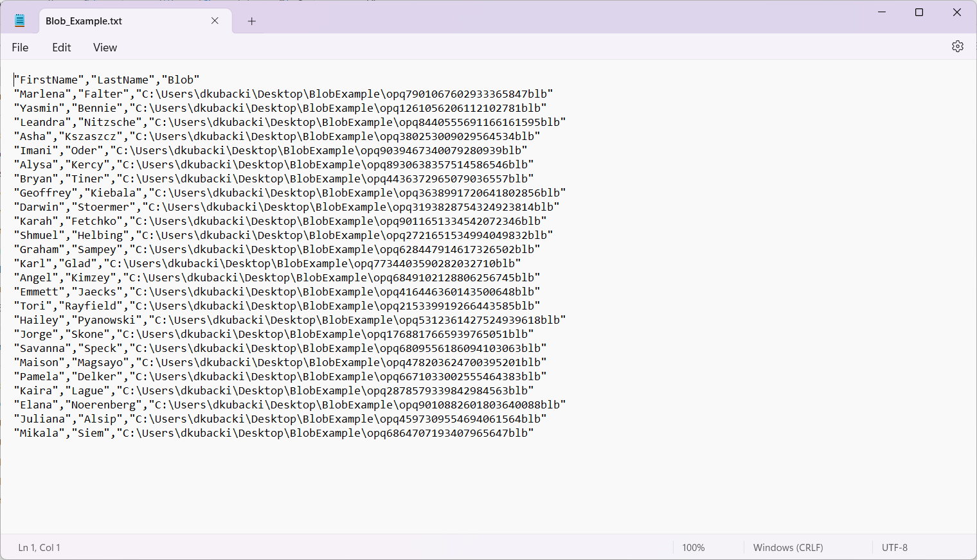The height and width of the screenshot is (560, 977).
Task: Click the UTF-8 encoding indicator
Action: (895, 548)
